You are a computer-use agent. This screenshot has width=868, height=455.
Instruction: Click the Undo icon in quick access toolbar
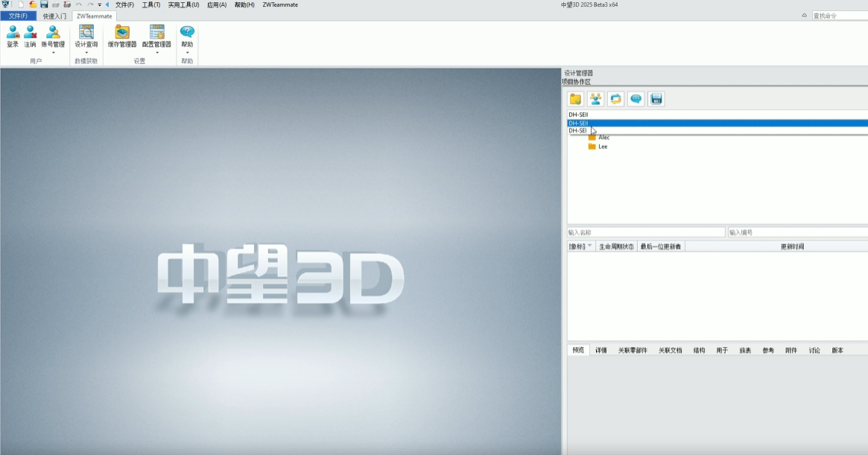pos(78,4)
